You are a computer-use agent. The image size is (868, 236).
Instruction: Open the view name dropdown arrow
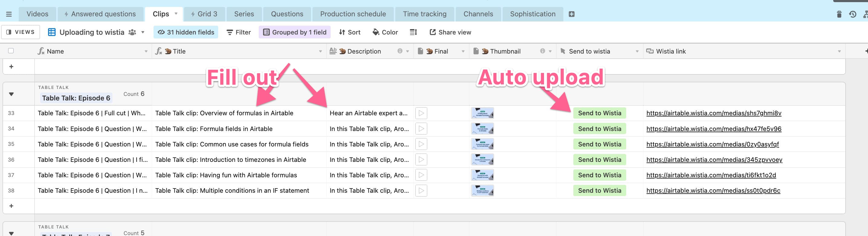point(143,32)
